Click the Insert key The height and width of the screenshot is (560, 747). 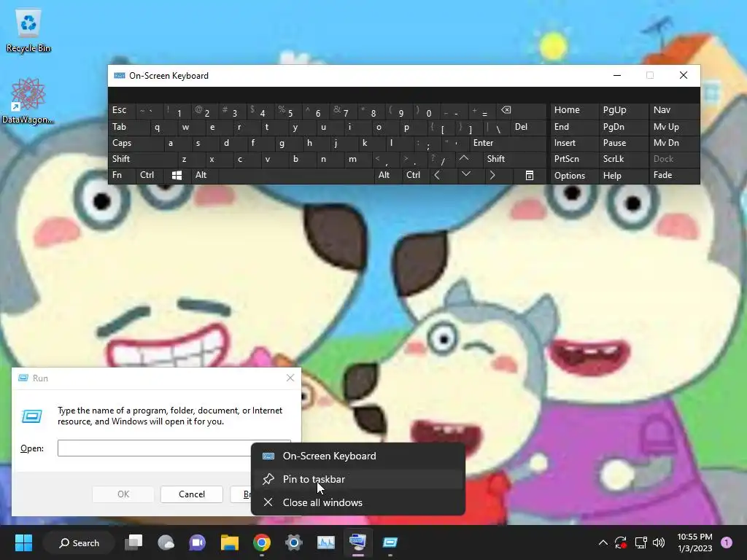[x=573, y=143]
